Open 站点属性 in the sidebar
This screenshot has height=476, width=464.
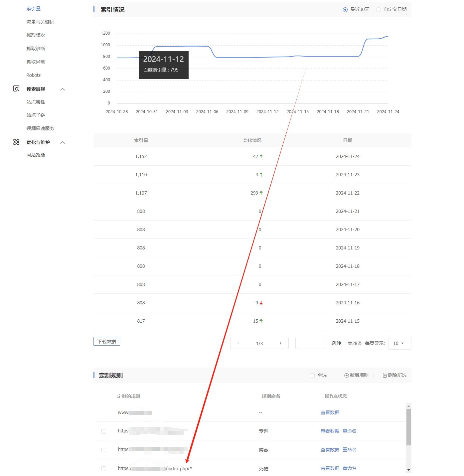point(36,102)
